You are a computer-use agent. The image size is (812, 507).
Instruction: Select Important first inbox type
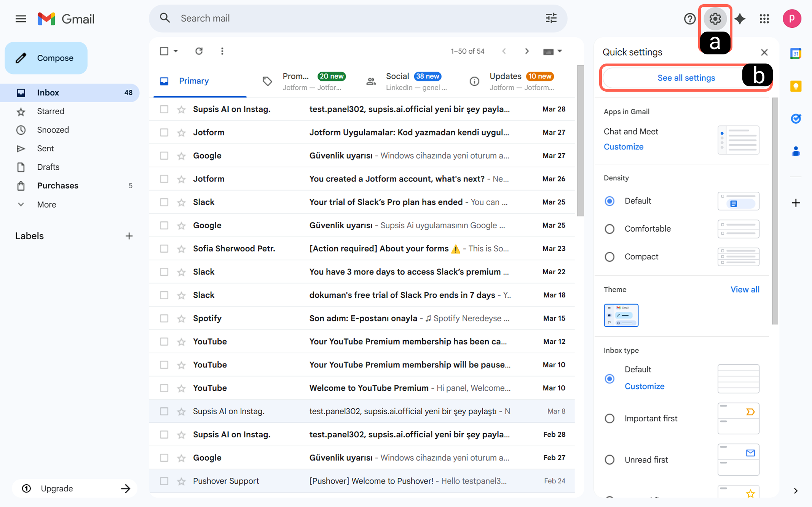tap(609, 418)
